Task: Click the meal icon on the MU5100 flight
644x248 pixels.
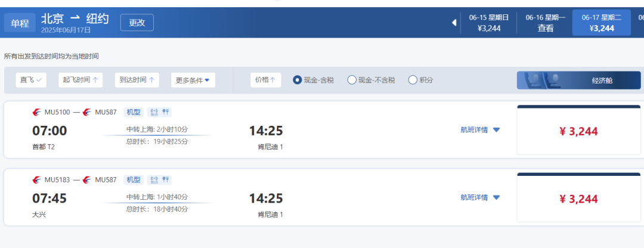Action: coord(166,112)
